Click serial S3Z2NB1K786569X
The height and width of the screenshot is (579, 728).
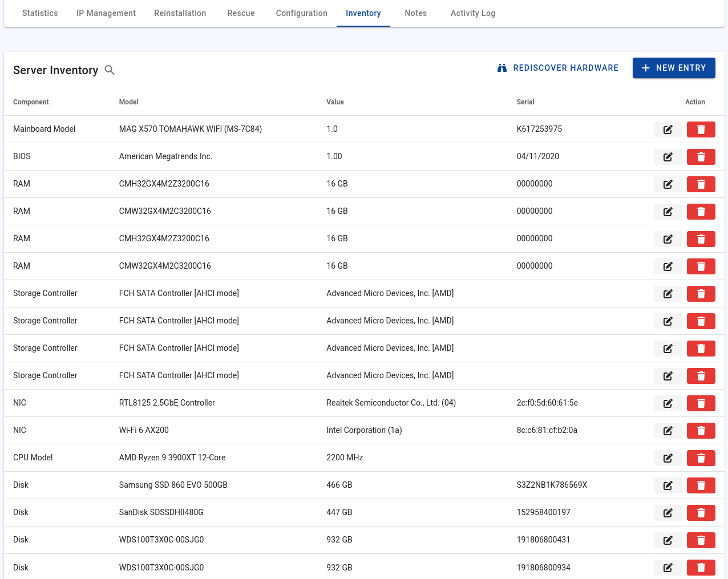pyautogui.click(x=552, y=485)
